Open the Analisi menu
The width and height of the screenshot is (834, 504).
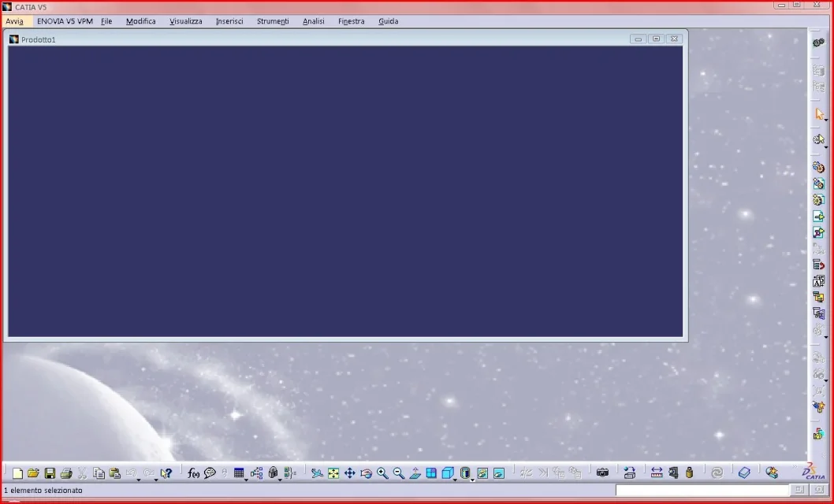pos(313,21)
